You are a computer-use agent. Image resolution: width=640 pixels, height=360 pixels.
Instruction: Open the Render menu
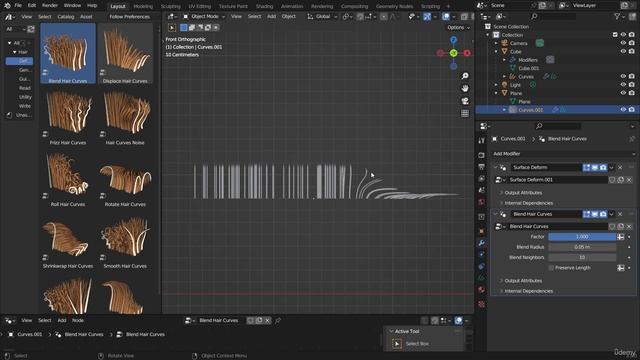[50, 6]
